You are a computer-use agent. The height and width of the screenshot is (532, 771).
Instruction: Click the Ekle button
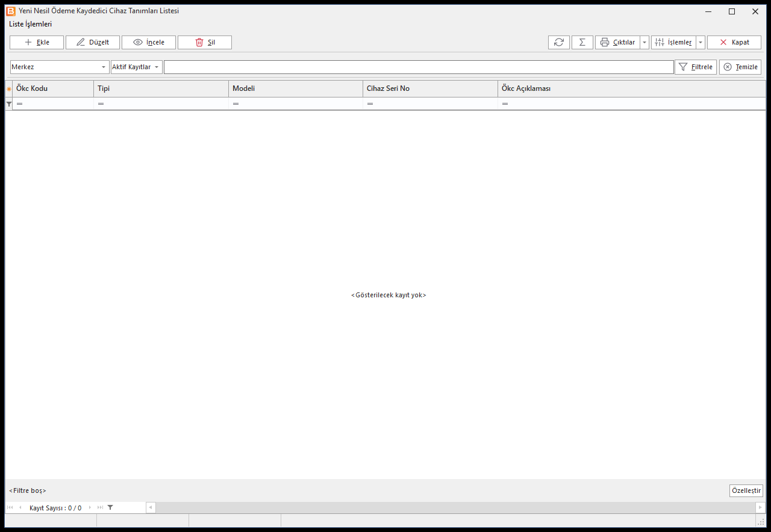click(x=37, y=42)
